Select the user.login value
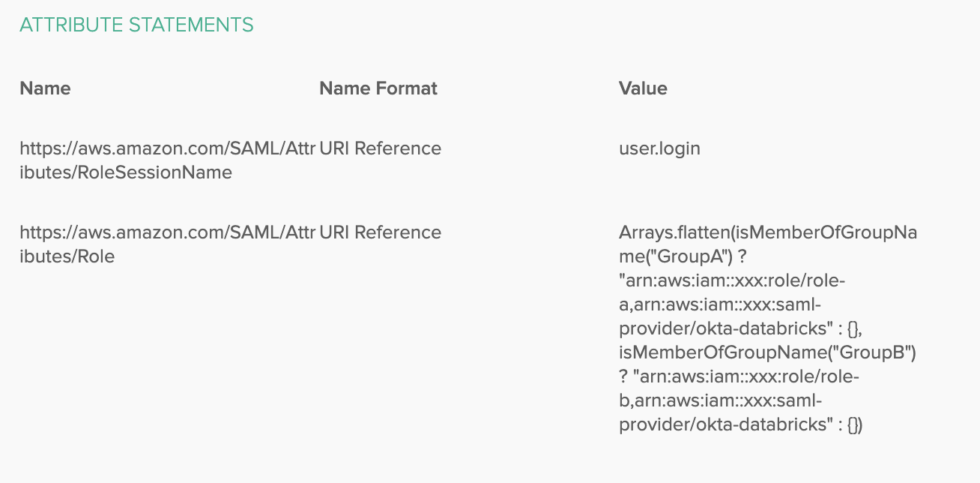 pyautogui.click(x=659, y=148)
